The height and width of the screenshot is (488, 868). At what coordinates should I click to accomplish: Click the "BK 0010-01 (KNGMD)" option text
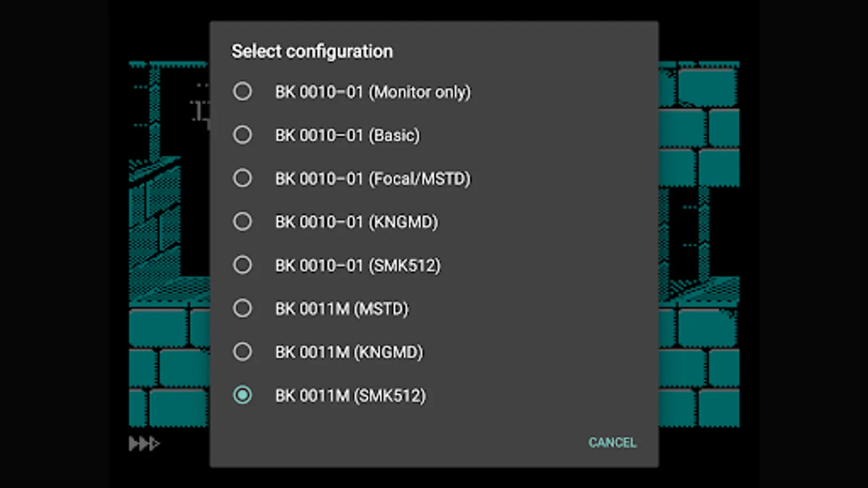pyautogui.click(x=356, y=222)
